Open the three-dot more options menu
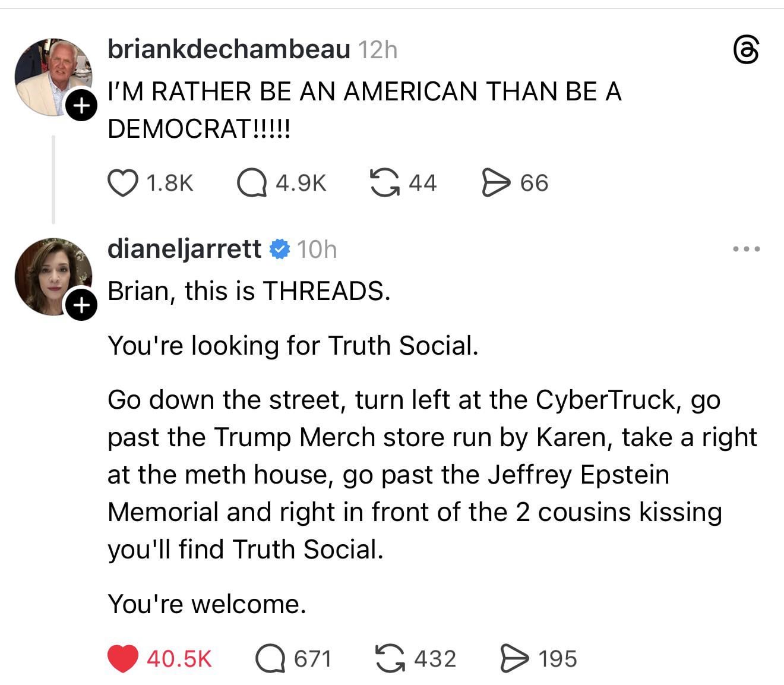 (745, 249)
